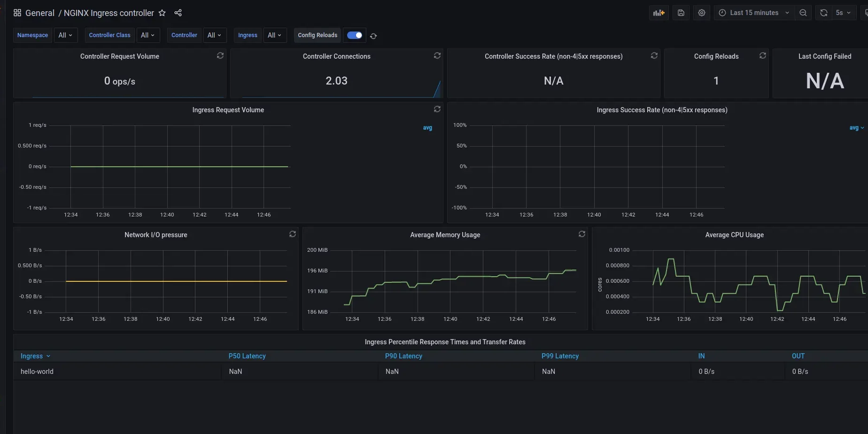The image size is (868, 434).
Task: Refresh the entire dashboard
Action: pyautogui.click(x=823, y=13)
